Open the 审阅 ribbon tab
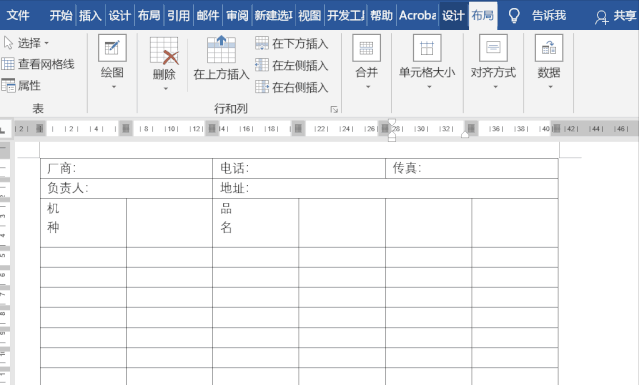Viewport: 639px width, 385px height. pos(237,15)
